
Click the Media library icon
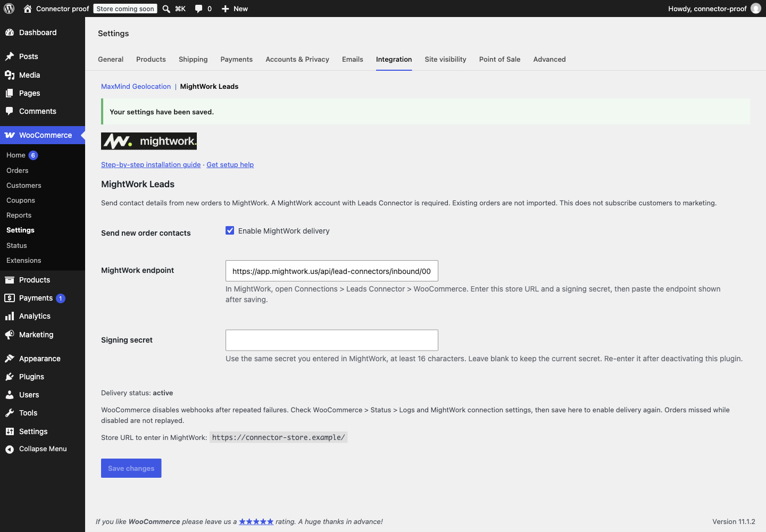click(x=10, y=75)
